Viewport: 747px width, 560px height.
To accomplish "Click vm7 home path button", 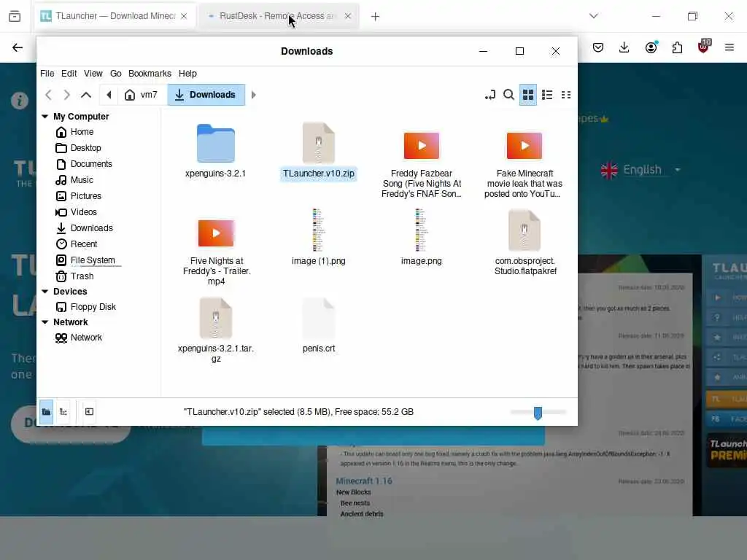I will tap(142, 95).
